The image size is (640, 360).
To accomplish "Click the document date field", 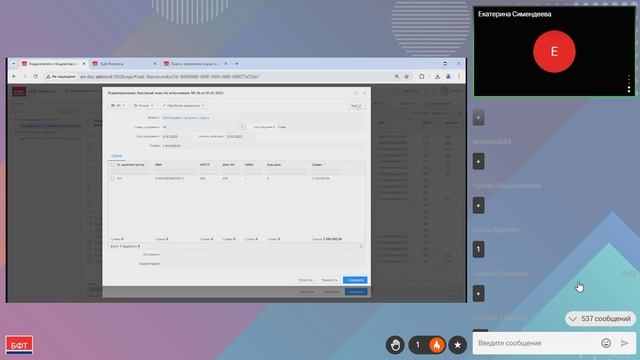I will [x=176, y=137].
